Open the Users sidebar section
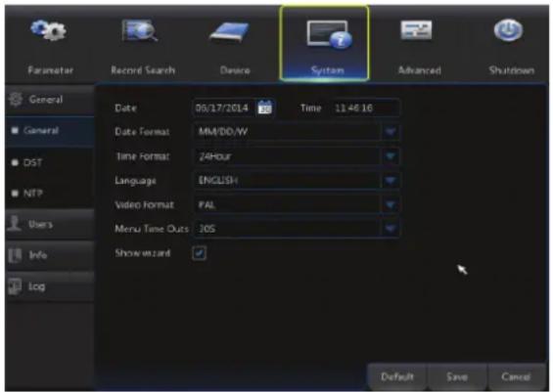This screenshot has width=553, height=392. pos(49,224)
